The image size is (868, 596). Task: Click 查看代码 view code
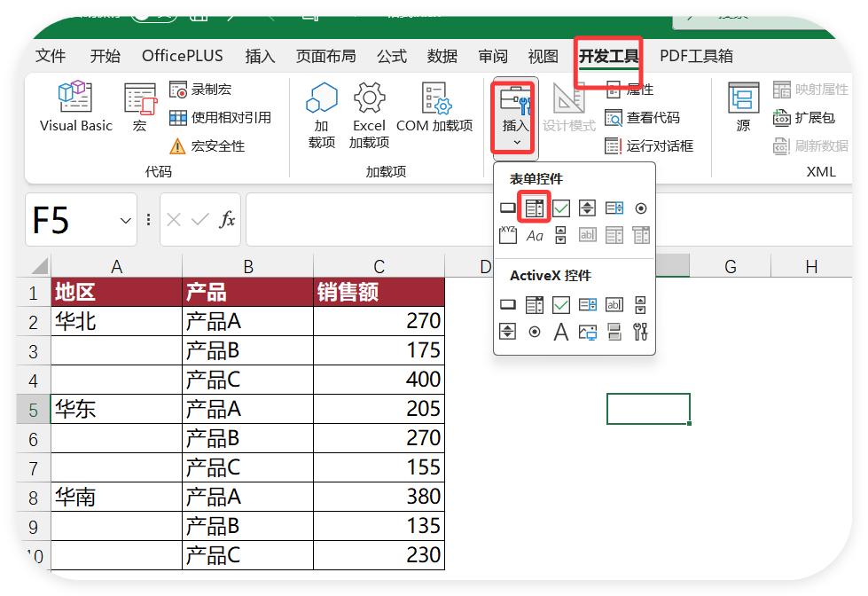642,117
